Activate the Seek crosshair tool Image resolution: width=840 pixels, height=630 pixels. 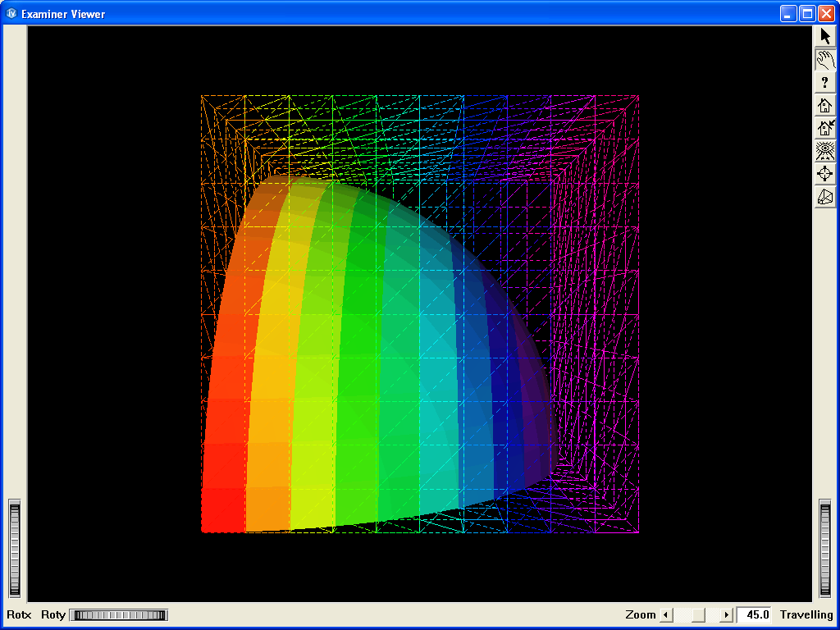[x=824, y=174]
